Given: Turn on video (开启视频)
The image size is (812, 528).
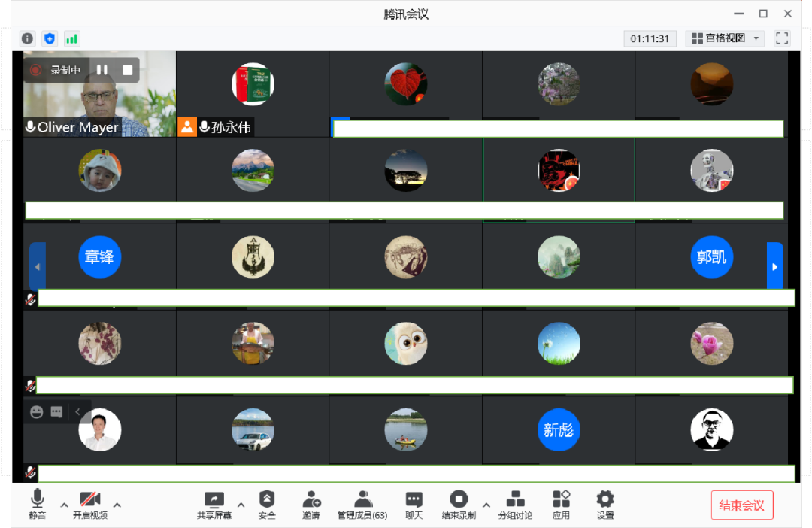Looking at the screenshot, I should [x=90, y=505].
